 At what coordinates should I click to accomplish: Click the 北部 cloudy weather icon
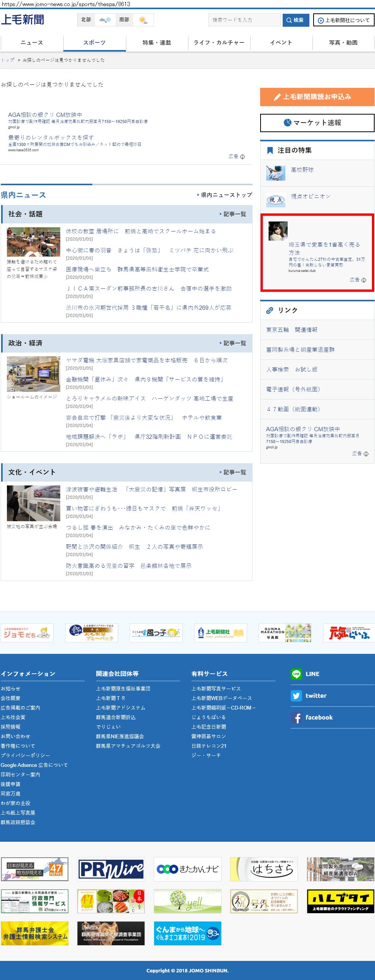105,20
